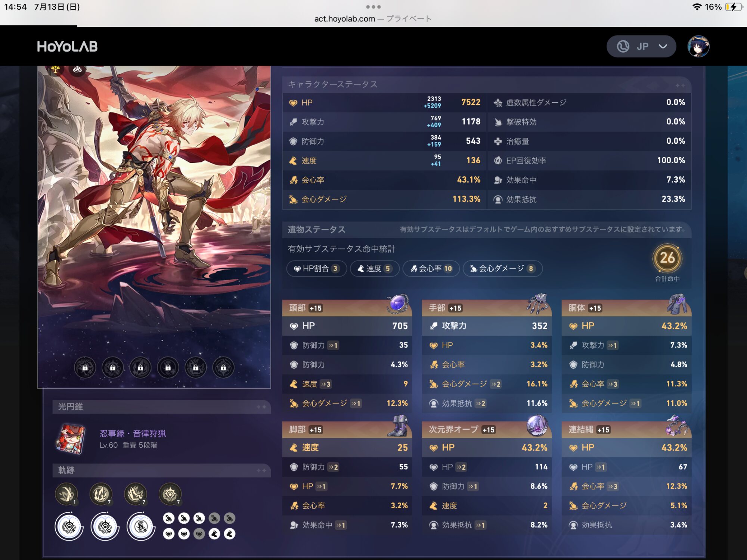Expand the 軌跡 section header

(161, 470)
